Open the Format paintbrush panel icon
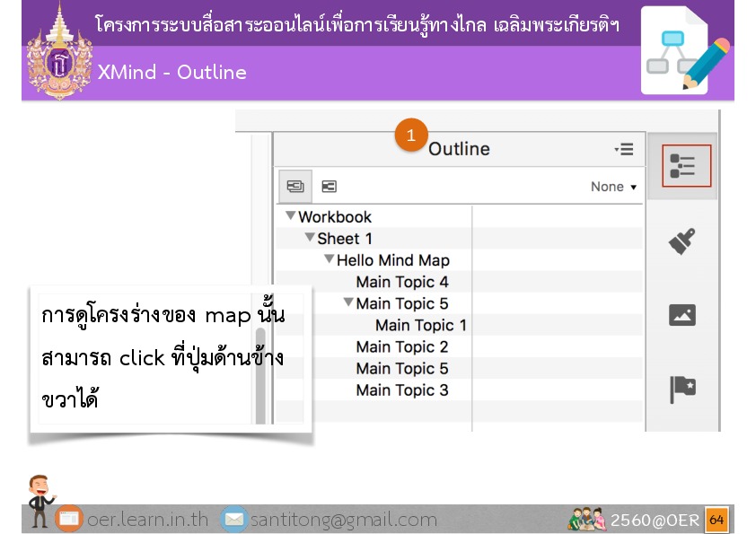Screen dimensions: 756x534 [x=682, y=241]
